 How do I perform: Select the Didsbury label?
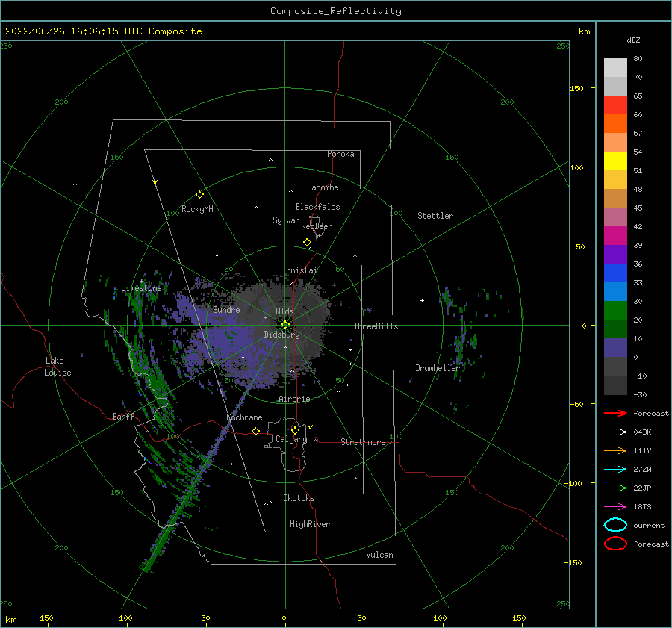pyautogui.click(x=281, y=335)
